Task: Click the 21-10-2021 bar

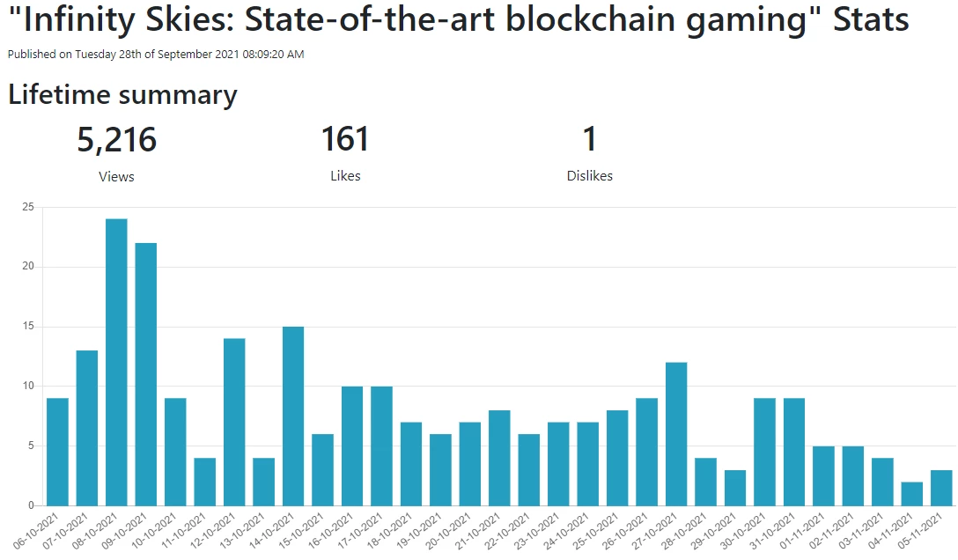Action: point(500,458)
